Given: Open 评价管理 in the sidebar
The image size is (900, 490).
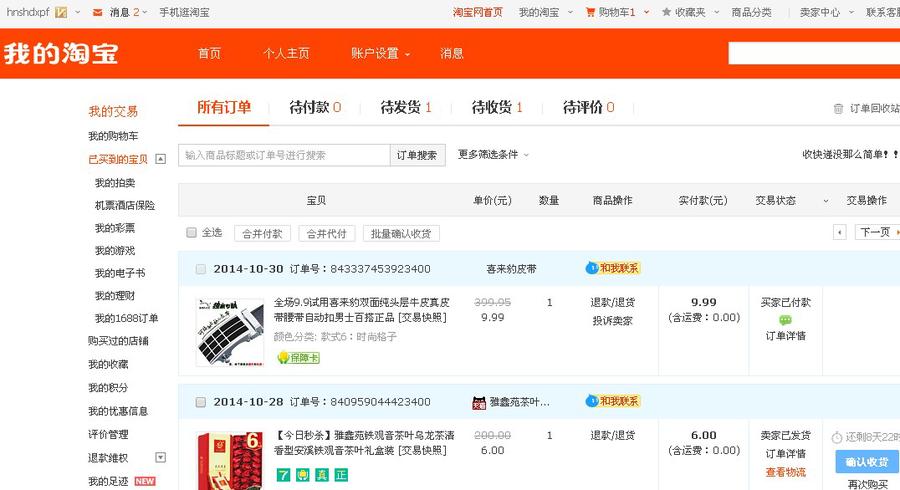Looking at the screenshot, I should (x=108, y=434).
